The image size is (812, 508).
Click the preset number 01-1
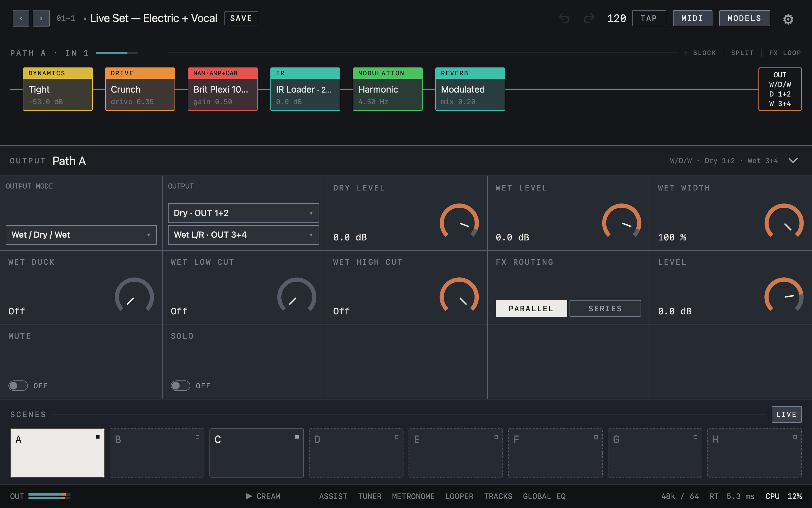point(66,18)
